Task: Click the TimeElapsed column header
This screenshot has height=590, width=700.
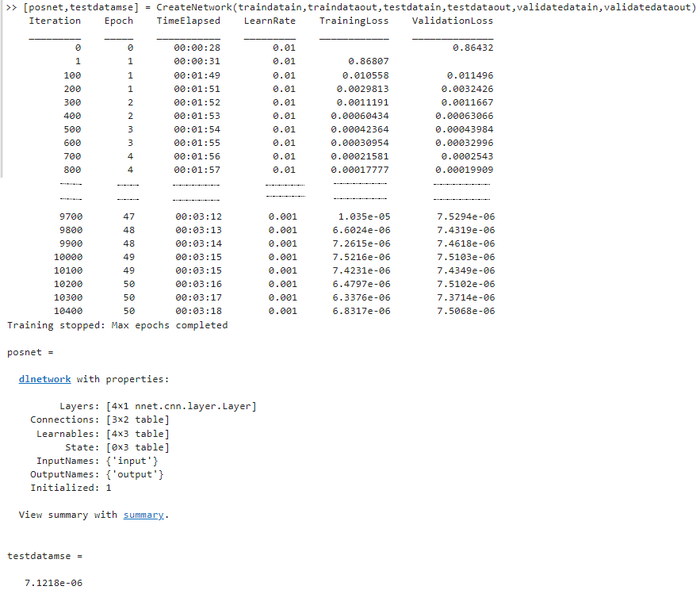Action: 188,21
